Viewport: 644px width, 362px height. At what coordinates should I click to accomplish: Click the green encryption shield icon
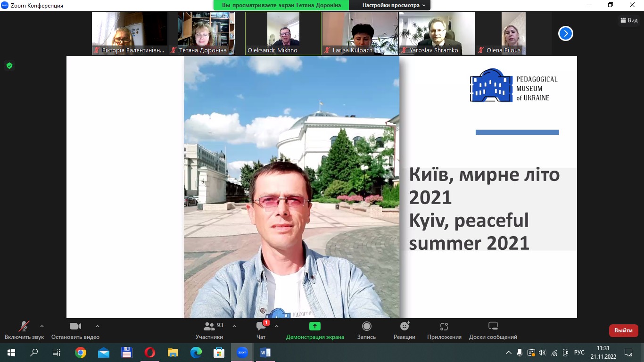click(9, 66)
